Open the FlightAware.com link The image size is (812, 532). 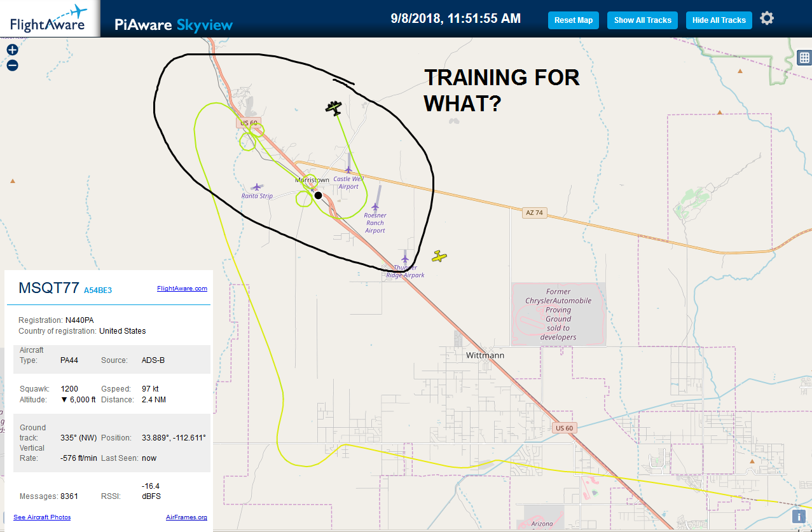(x=182, y=289)
